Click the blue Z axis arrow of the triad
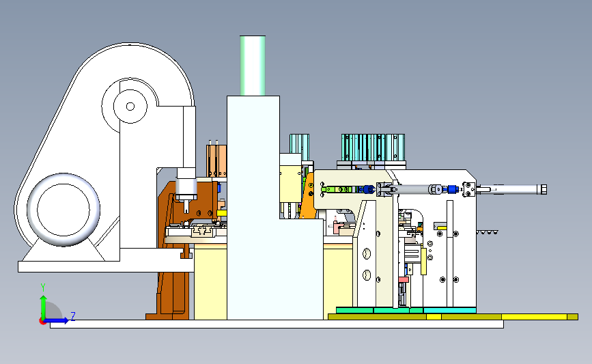Image resolution: width=592 pixels, height=364 pixels. coord(57,320)
